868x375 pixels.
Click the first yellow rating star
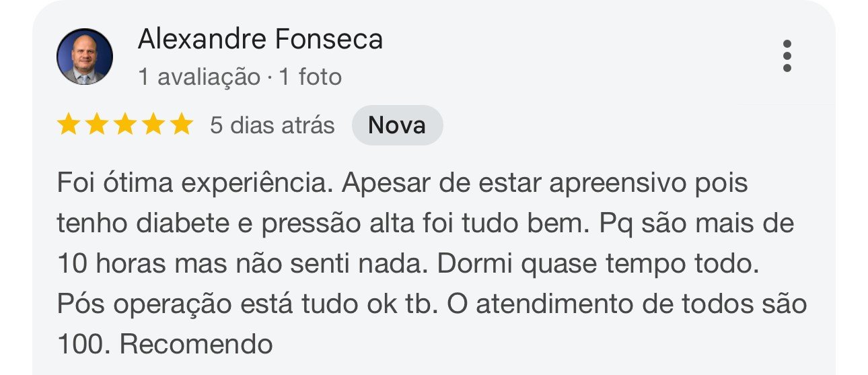(x=68, y=125)
